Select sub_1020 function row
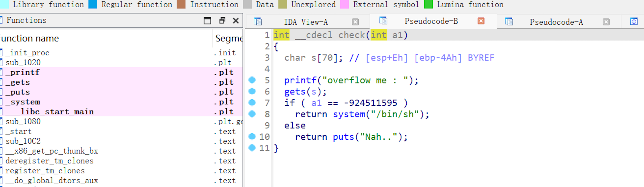This screenshot has height=187, width=644. pos(121,63)
